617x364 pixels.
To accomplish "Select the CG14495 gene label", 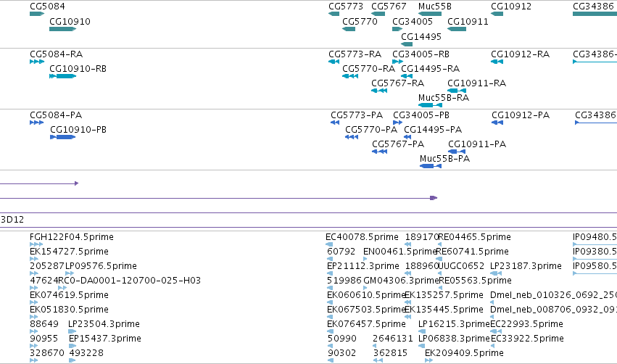I will tap(421, 37).
